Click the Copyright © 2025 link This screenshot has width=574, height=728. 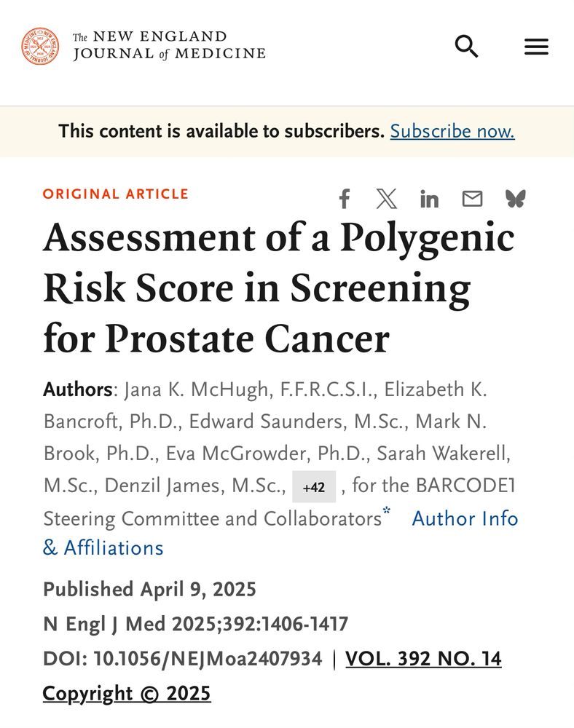click(x=127, y=693)
